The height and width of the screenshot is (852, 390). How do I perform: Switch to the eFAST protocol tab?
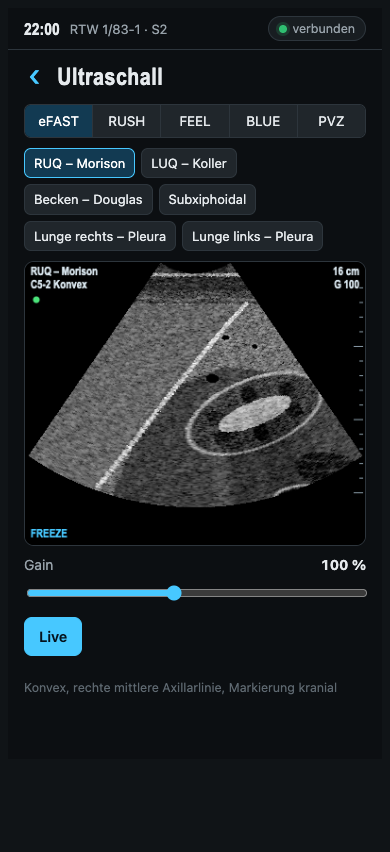(x=59, y=121)
